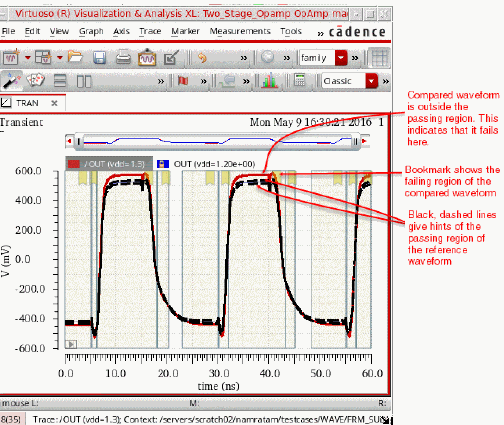The image size is (504, 425).
Task: Toggle the grid display button
Action: [379, 58]
